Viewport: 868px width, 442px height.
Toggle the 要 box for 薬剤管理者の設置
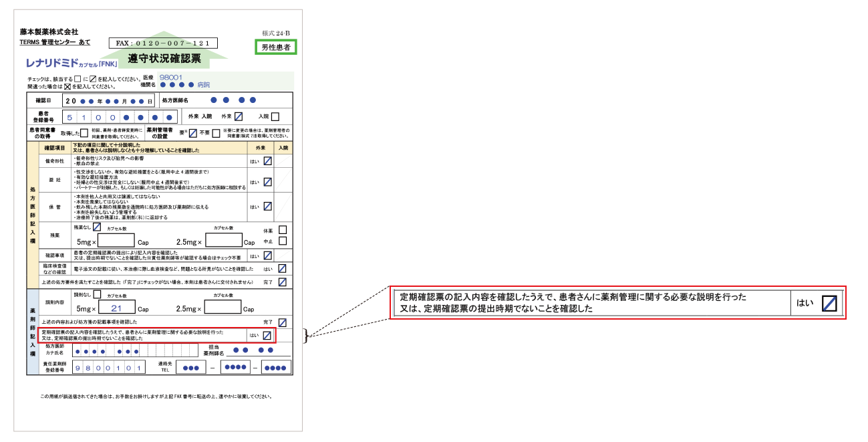192,133
